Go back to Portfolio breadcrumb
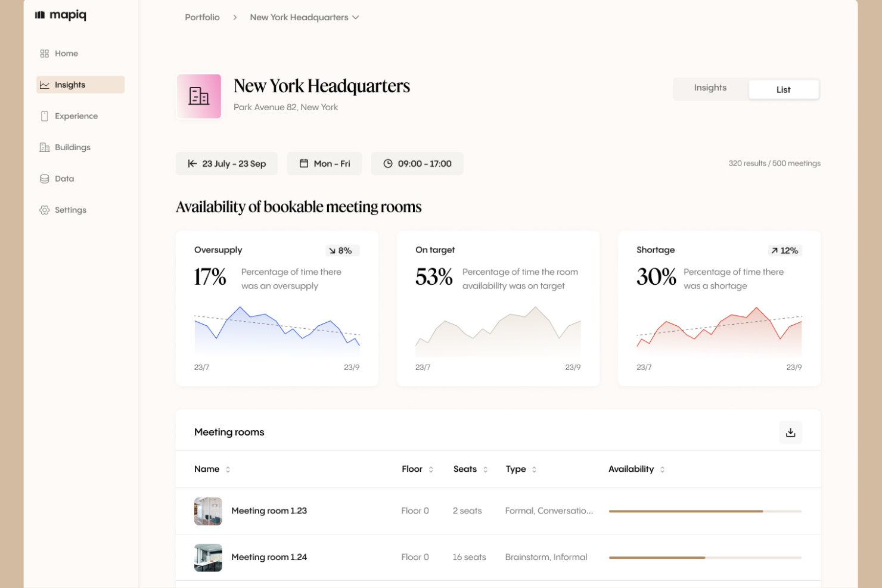Image resolution: width=882 pixels, height=588 pixels. (202, 17)
